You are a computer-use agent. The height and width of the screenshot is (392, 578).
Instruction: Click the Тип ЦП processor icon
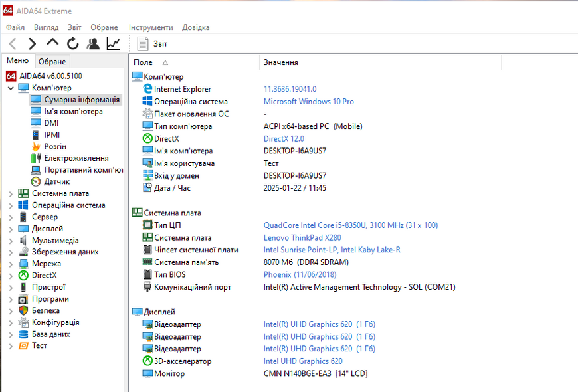[x=147, y=225]
